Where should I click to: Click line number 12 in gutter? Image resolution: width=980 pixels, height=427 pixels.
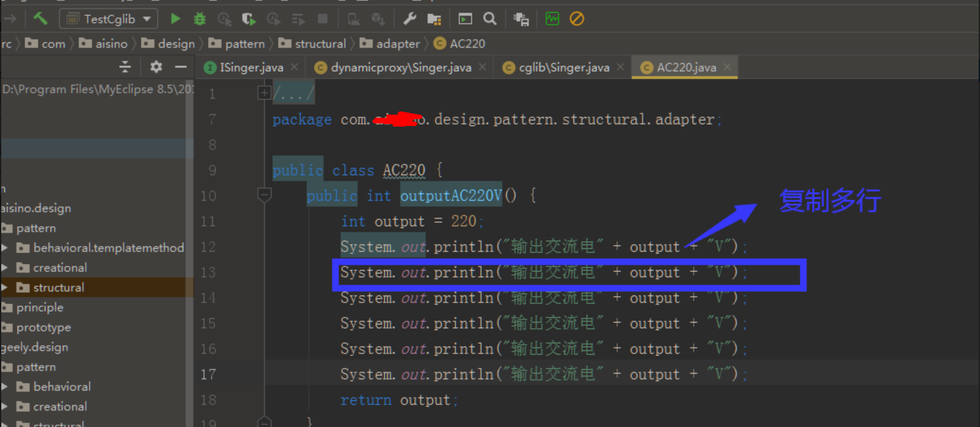pos(208,247)
